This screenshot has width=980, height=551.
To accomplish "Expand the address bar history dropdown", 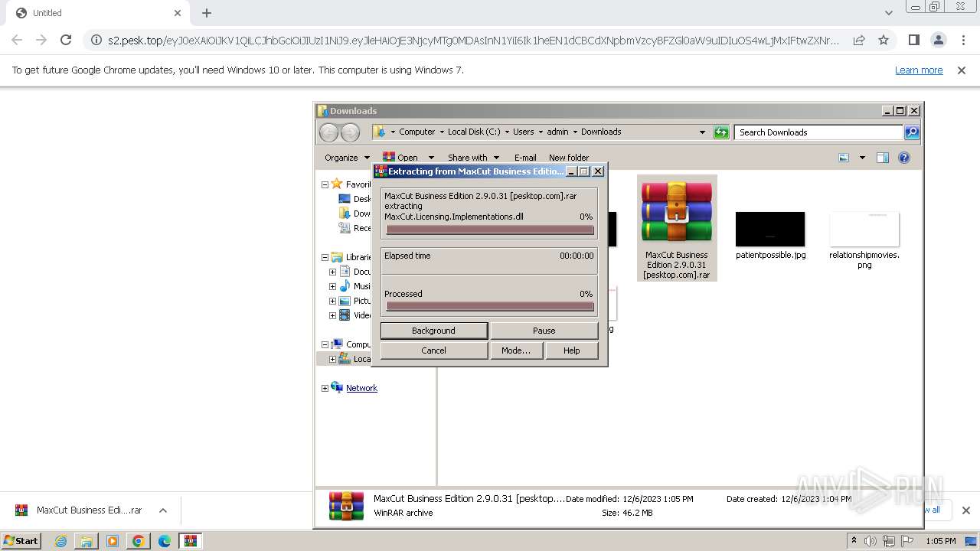I will click(x=702, y=132).
